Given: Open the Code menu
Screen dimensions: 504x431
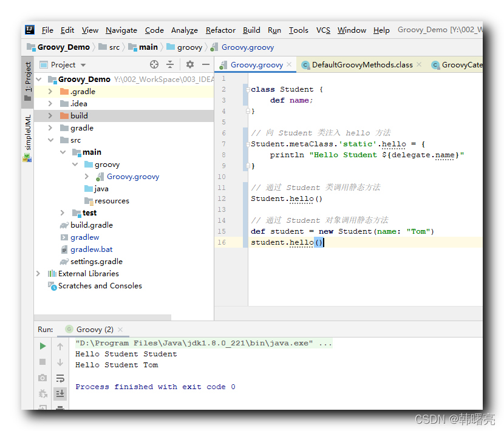Looking at the screenshot, I should (x=154, y=30).
